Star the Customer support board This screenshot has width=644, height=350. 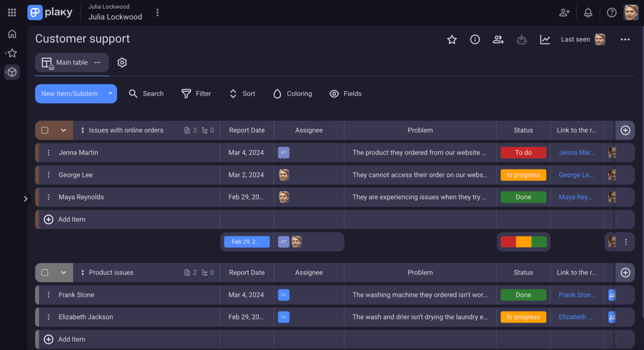pyautogui.click(x=452, y=39)
